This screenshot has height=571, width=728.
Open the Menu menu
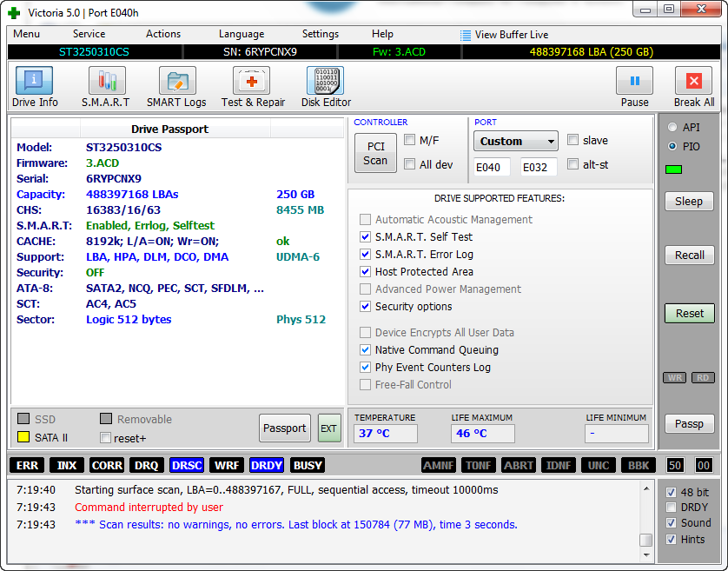pos(26,34)
